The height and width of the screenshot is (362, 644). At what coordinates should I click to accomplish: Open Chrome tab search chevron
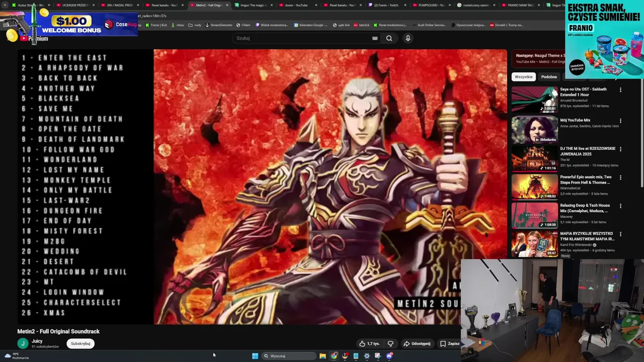coord(5,5)
